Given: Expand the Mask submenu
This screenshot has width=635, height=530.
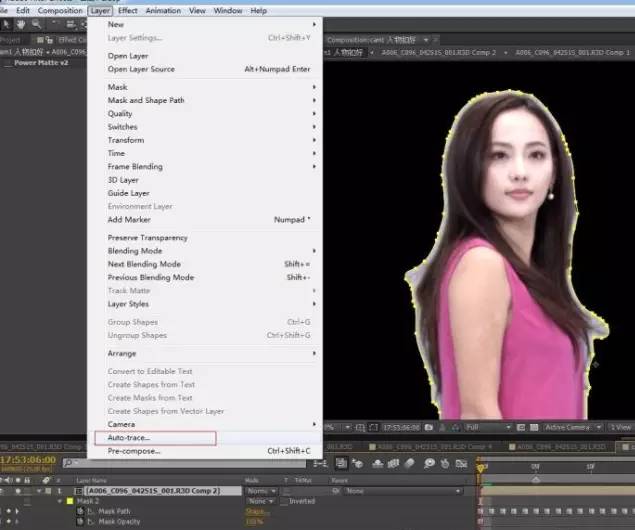Looking at the screenshot, I should (x=211, y=87).
